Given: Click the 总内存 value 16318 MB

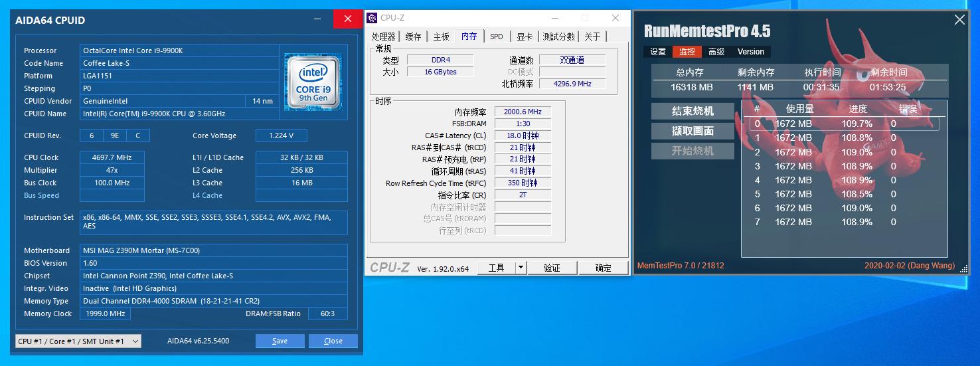Looking at the screenshot, I should click(692, 87).
